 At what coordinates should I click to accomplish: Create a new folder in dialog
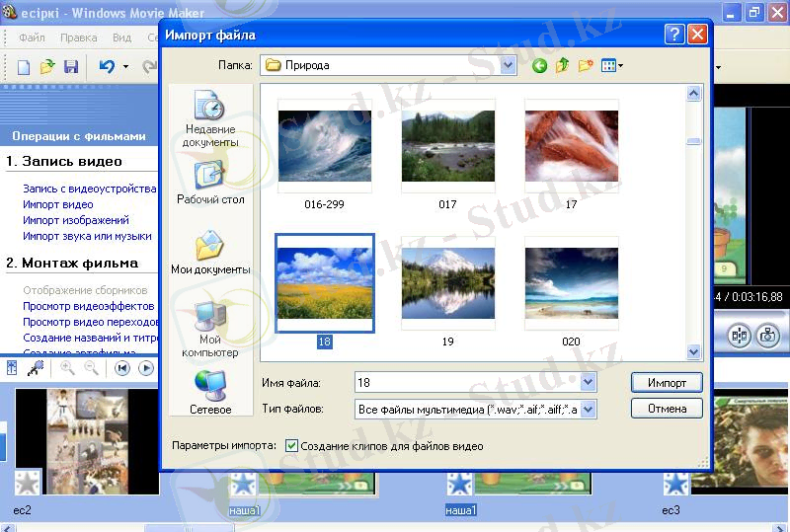(x=586, y=66)
